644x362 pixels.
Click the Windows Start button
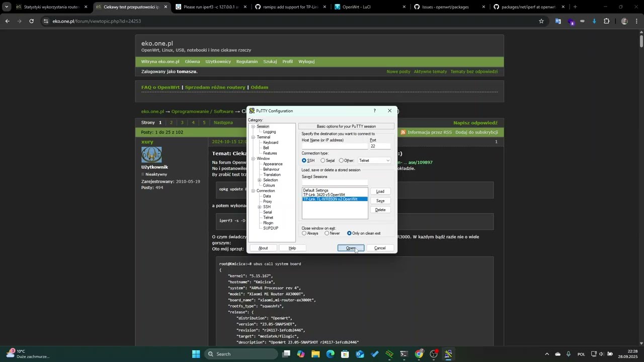(x=196, y=354)
